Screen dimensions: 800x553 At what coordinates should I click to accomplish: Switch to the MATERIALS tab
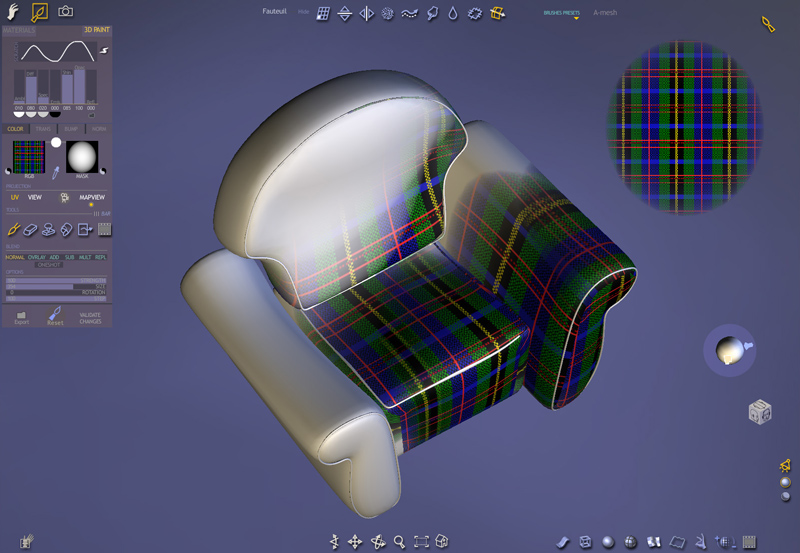pyautogui.click(x=19, y=31)
